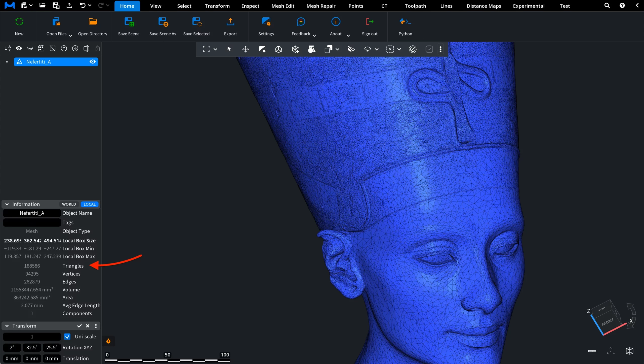The width and height of the screenshot is (644, 364).
Task: Sort scene objects alphabetically (A-Z icon)
Action: (8, 48)
